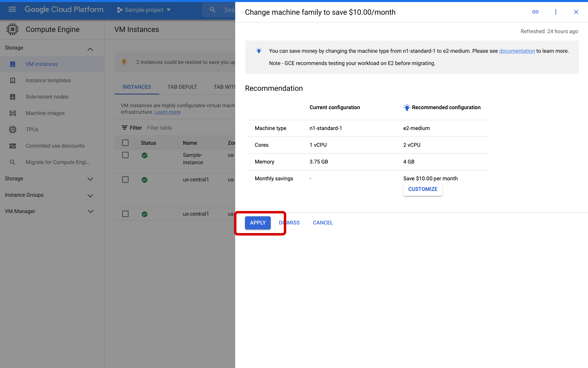Check the Sample-instance row checkbox
Screen dimensions: 588x368
(125, 155)
